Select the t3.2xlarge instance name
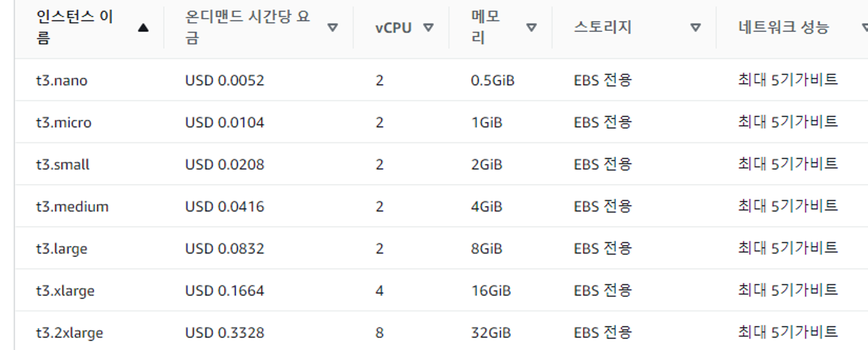This screenshot has height=350, width=868. tap(69, 333)
